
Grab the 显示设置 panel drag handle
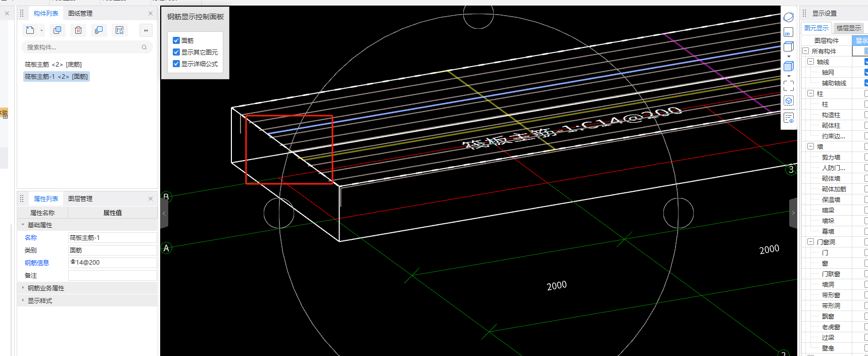(804, 13)
